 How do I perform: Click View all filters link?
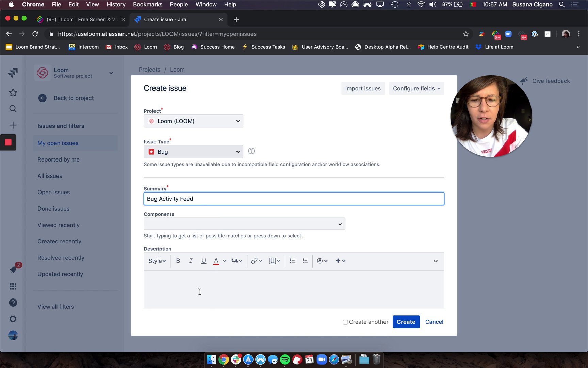point(56,307)
